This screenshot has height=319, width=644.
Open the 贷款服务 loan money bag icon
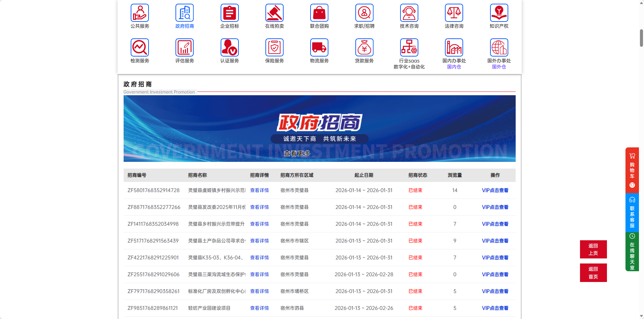(x=364, y=48)
